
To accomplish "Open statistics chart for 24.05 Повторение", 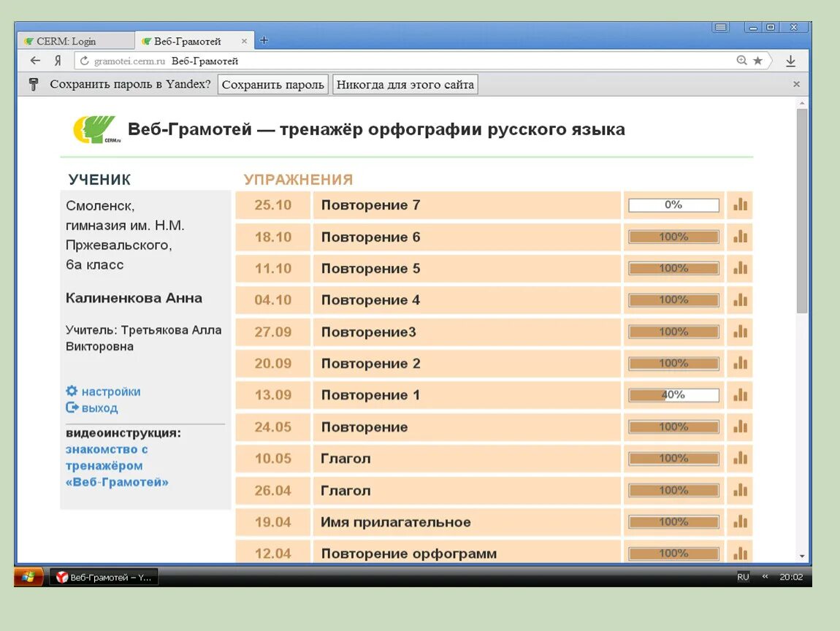I will point(740,427).
